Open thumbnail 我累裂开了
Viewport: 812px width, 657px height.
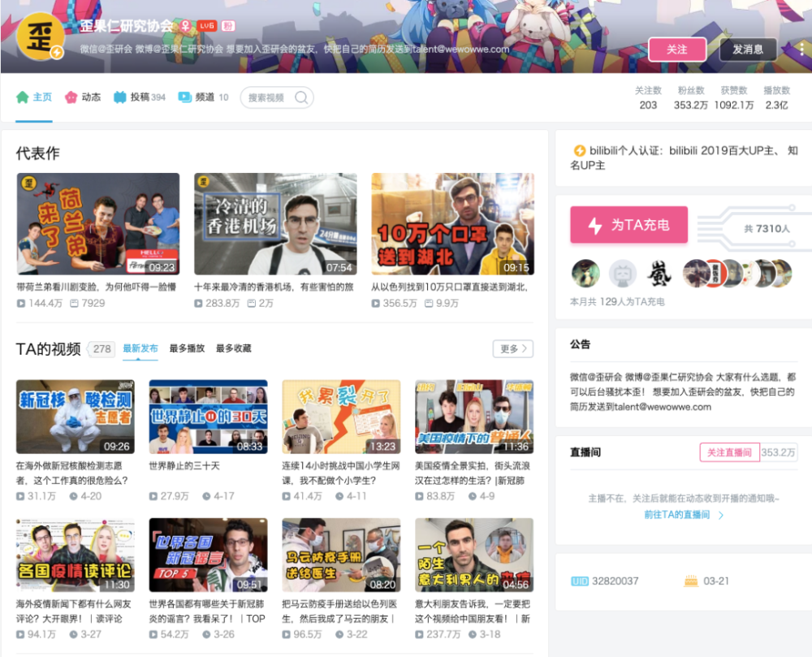click(341, 417)
